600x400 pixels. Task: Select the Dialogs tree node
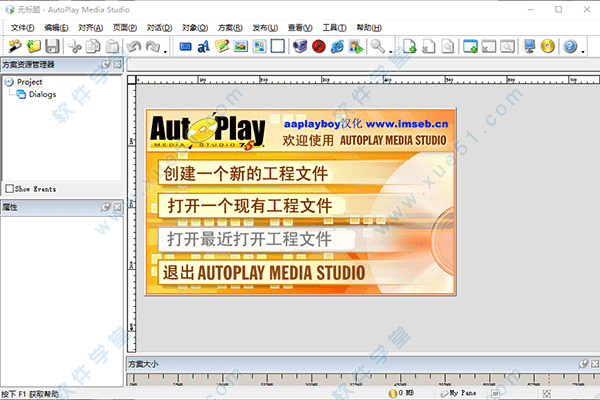pyautogui.click(x=42, y=94)
